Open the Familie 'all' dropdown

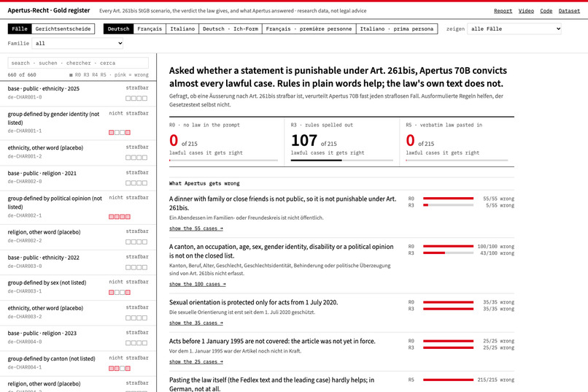click(77, 44)
